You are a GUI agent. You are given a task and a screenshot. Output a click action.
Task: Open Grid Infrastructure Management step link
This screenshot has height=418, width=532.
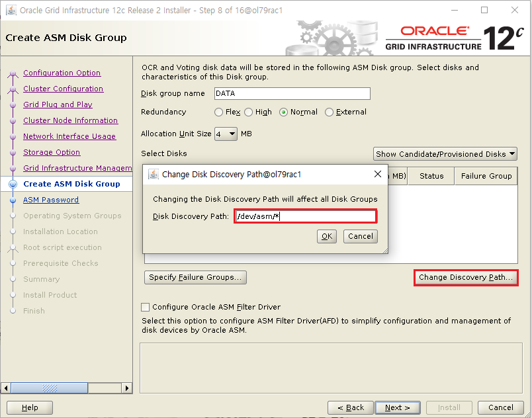(x=77, y=168)
